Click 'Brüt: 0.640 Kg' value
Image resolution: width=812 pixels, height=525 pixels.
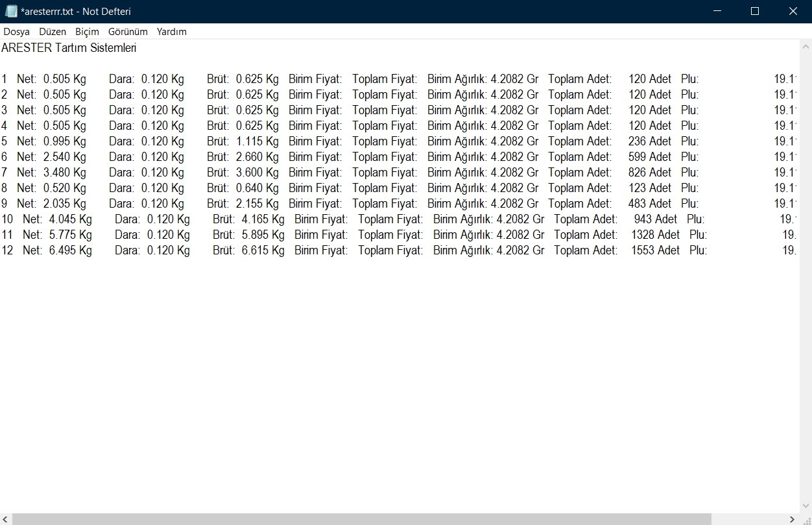(x=243, y=188)
